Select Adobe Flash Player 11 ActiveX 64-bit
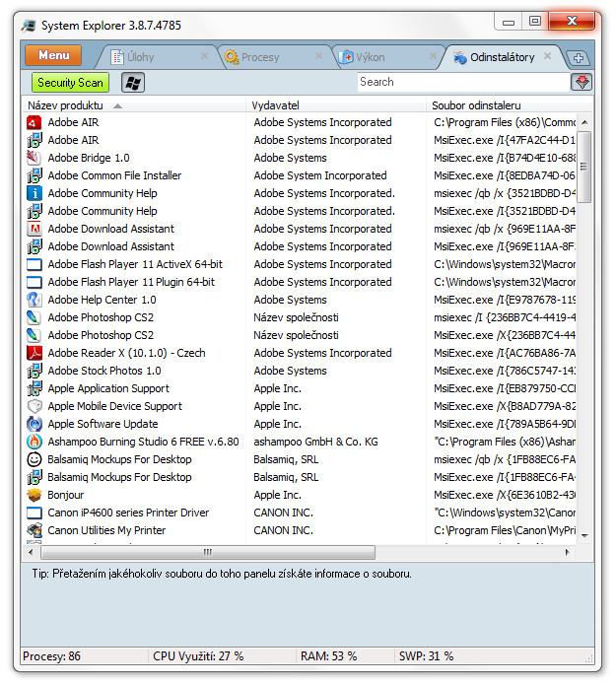This screenshot has width=616, height=685. point(135,265)
